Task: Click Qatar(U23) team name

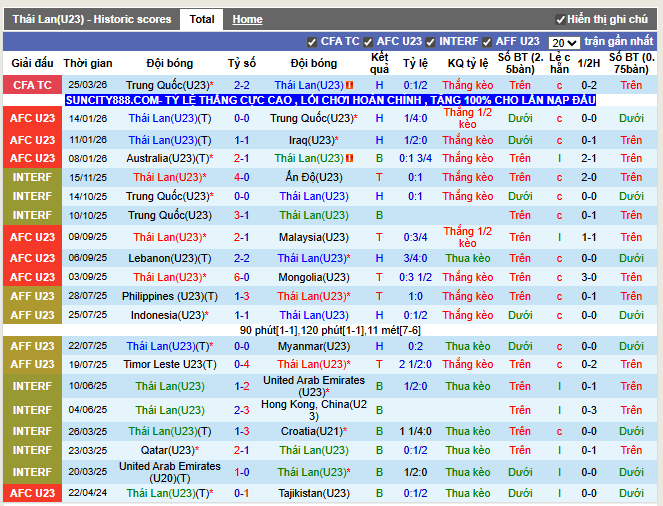Action: [170, 451]
